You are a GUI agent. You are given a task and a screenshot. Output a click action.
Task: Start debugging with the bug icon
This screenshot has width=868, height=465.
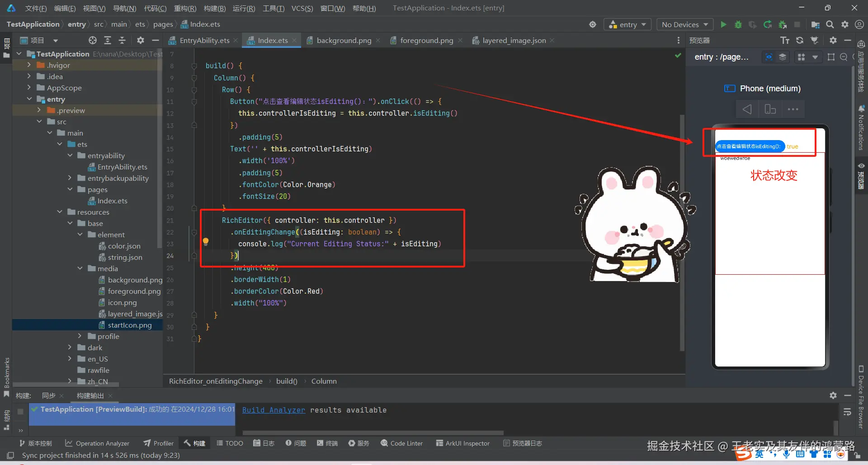tap(738, 24)
